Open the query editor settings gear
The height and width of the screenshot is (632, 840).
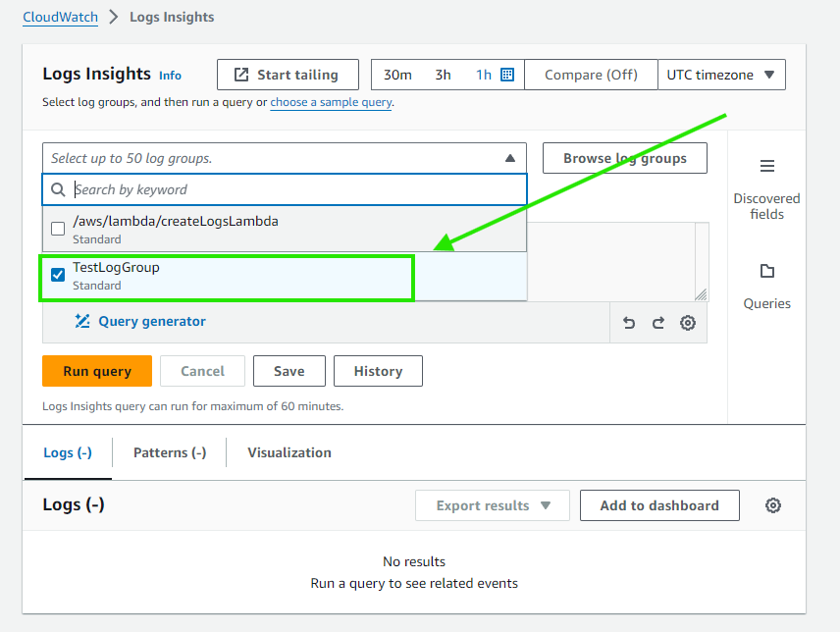pyautogui.click(x=687, y=322)
